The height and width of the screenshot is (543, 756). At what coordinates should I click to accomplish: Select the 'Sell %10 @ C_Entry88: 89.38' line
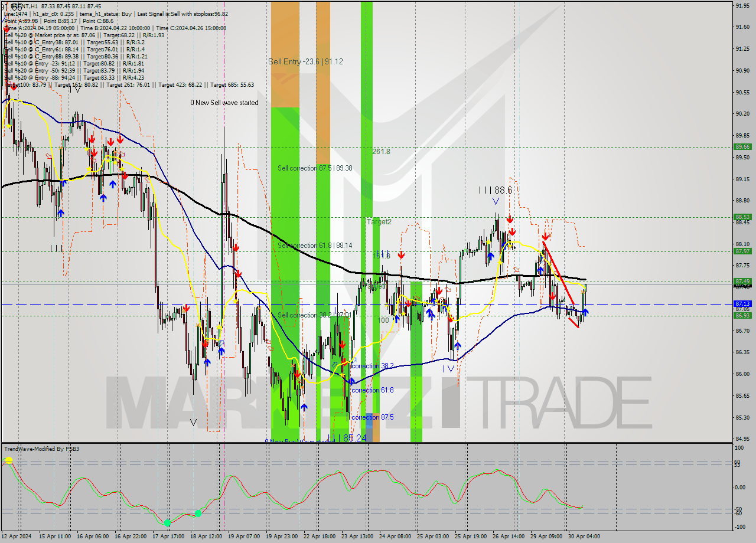click(75, 56)
